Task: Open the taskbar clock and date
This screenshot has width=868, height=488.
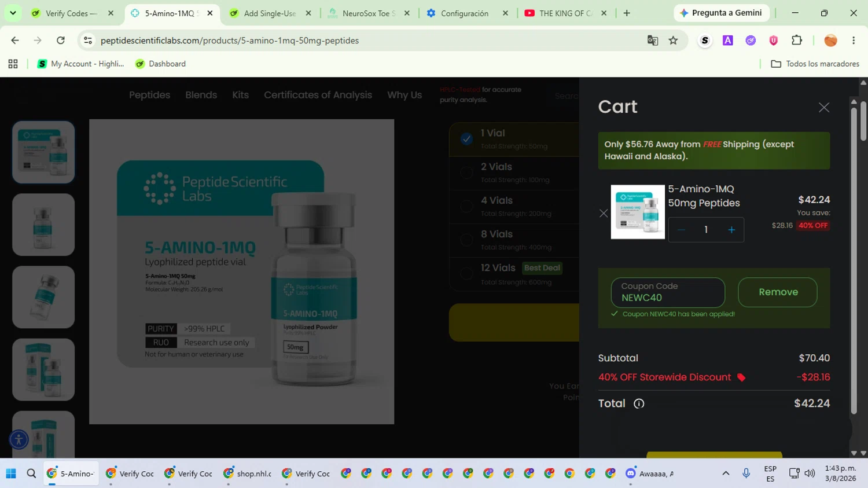Action: click(x=840, y=474)
